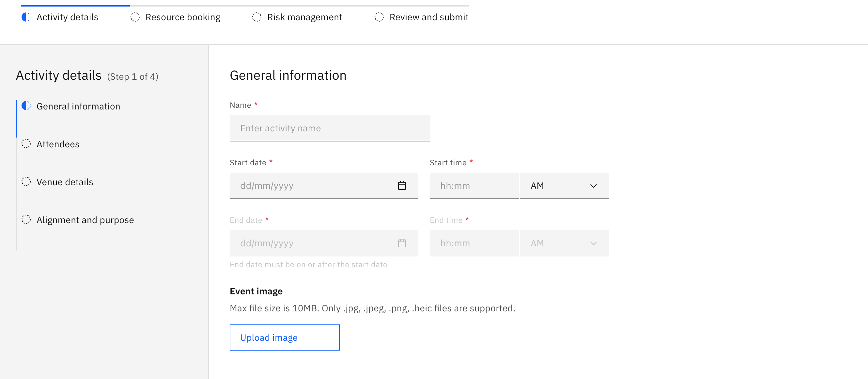Click the end date helper text

(x=308, y=264)
